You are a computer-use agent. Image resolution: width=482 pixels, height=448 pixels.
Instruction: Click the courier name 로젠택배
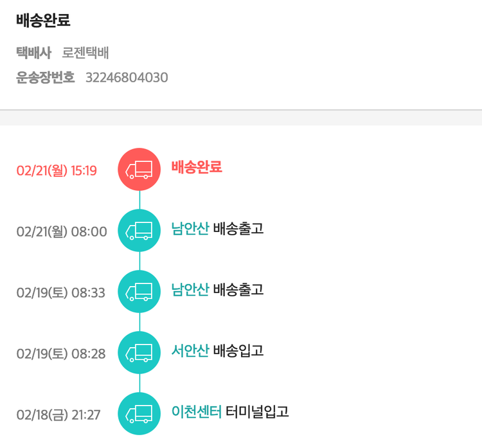tap(85, 53)
